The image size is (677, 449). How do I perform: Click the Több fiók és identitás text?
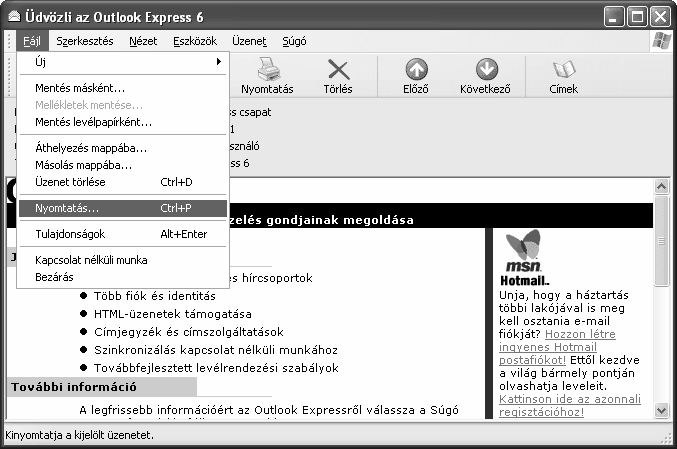pos(155,296)
